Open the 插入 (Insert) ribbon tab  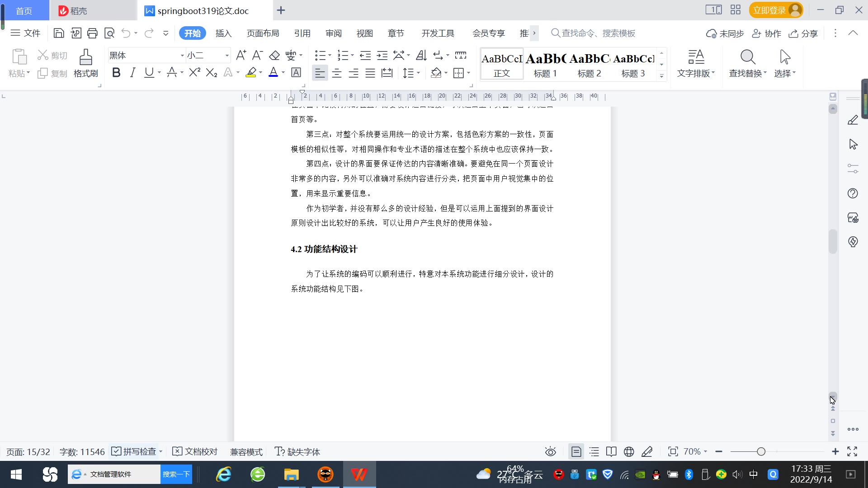tap(223, 33)
